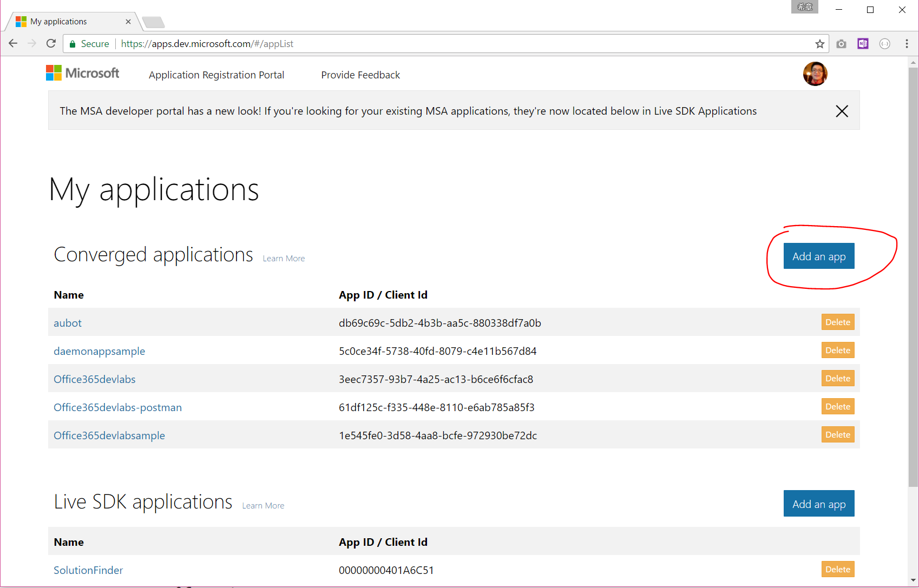Screen dimensions: 919x588
Task: Click Learn More beside Converged applications
Action: tap(284, 259)
